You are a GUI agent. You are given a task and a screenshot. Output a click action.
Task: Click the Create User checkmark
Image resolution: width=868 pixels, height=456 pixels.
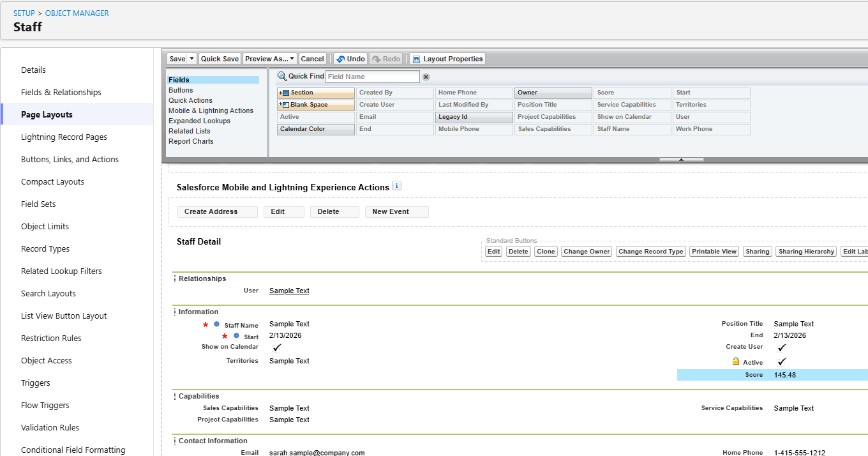[x=781, y=348]
